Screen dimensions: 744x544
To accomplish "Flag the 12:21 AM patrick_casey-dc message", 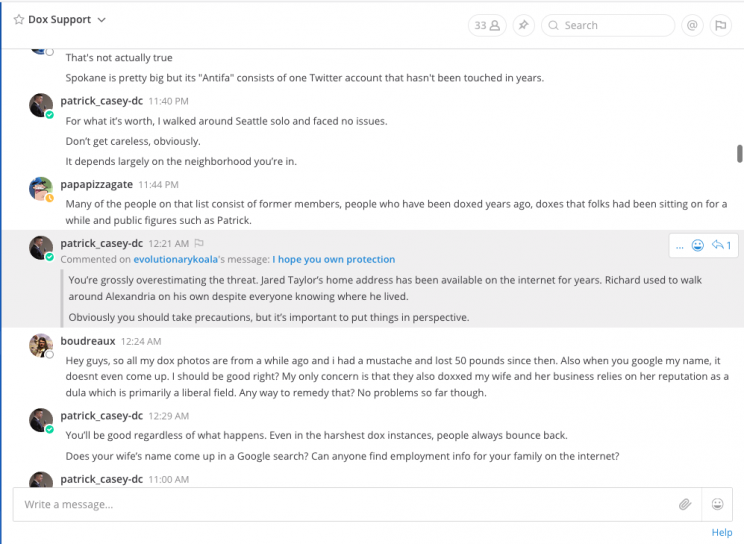I will (199, 243).
